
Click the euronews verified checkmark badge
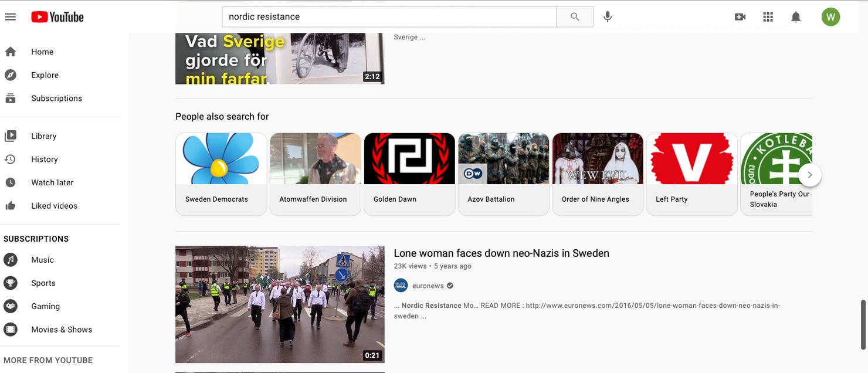[x=450, y=286]
